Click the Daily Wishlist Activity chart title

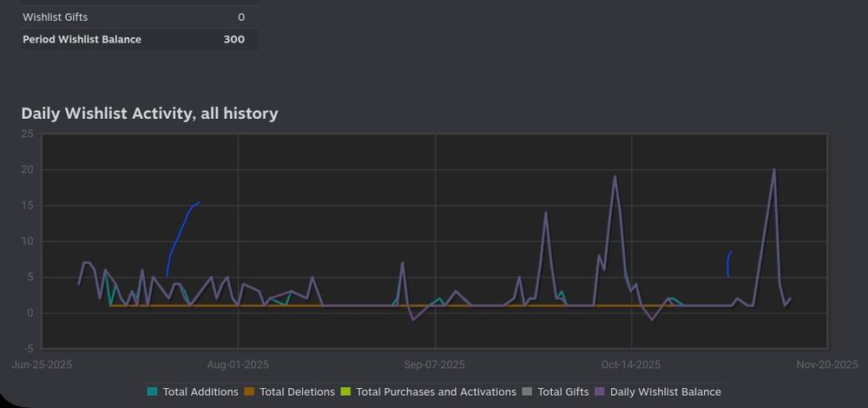tap(149, 114)
